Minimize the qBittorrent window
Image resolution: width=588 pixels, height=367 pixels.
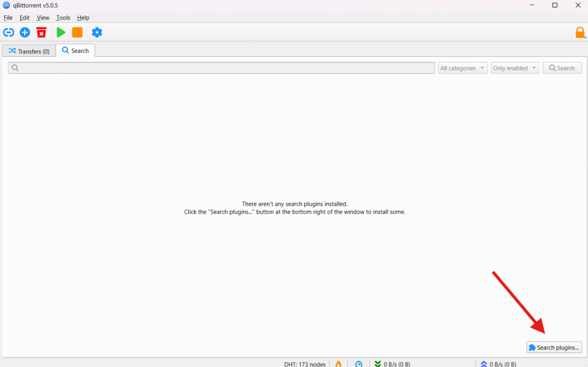pyautogui.click(x=532, y=5)
